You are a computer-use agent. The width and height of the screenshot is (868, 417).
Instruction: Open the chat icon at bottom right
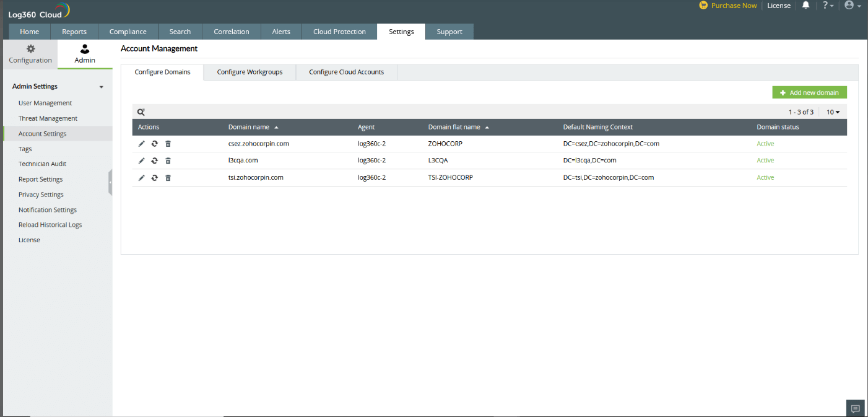point(855,408)
